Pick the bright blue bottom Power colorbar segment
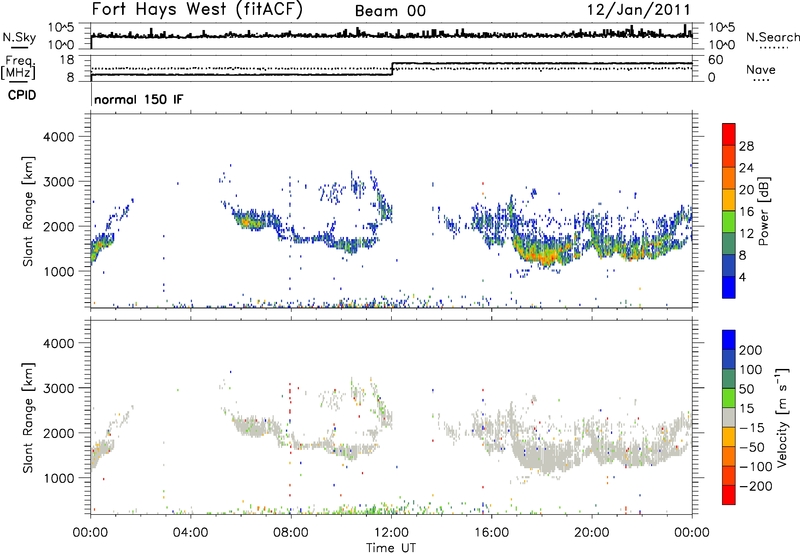800x554 pixels. point(729,287)
